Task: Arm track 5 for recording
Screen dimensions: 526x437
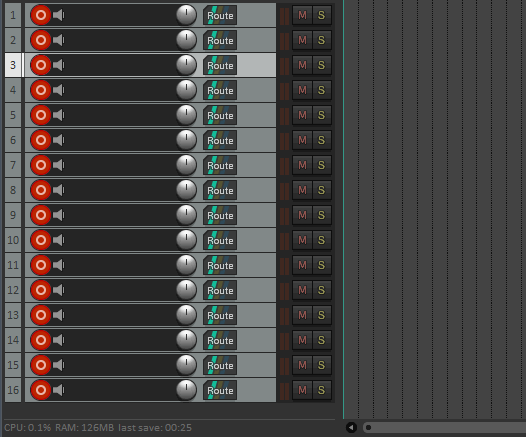Action: 41,115
